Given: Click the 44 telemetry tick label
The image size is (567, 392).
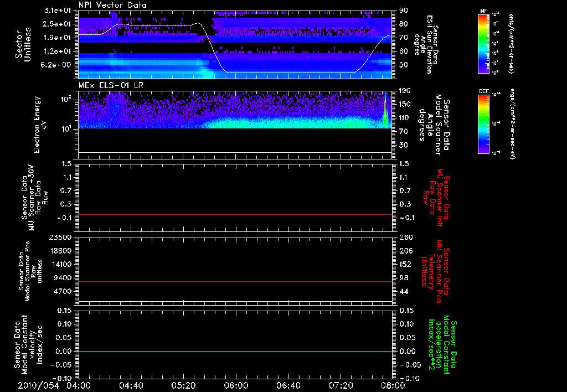Looking at the screenshot, I should point(404,291).
